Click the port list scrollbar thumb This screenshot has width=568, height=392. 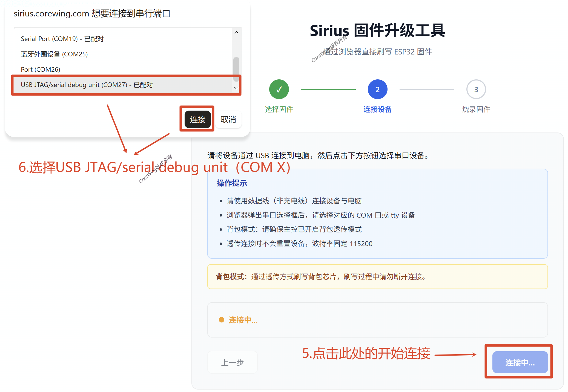point(236,69)
